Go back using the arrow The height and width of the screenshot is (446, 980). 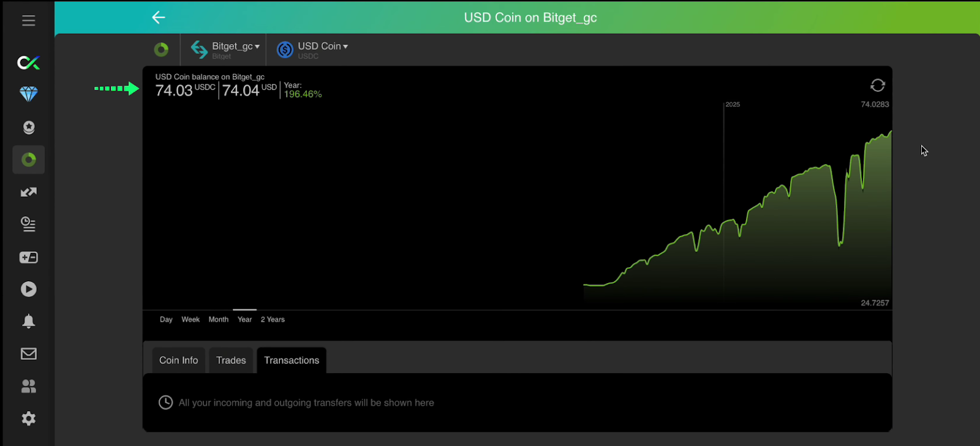159,18
